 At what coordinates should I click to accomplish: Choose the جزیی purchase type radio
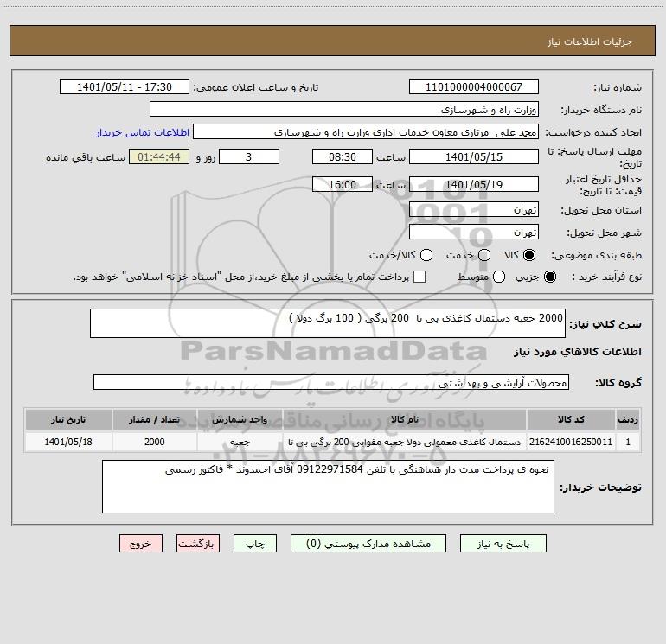point(550,277)
